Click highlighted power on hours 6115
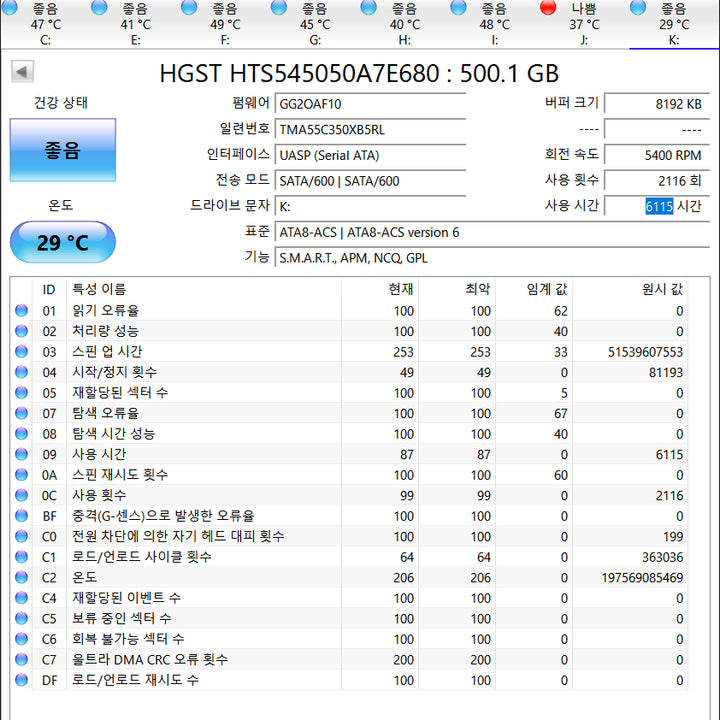Image resolution: width=720 pixels, height=720 pixels. [x=659, y=207]
